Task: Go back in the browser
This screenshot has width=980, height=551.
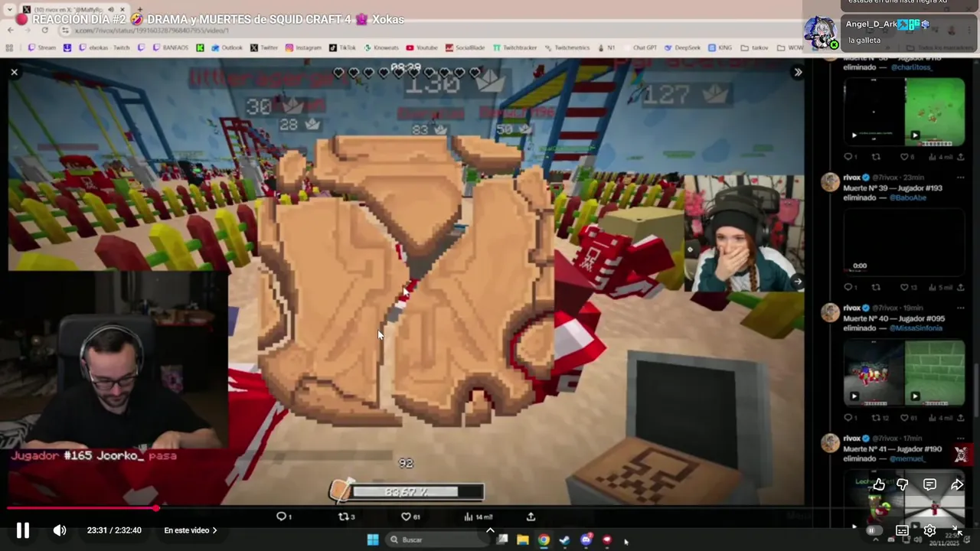Action: pos(10,30)
